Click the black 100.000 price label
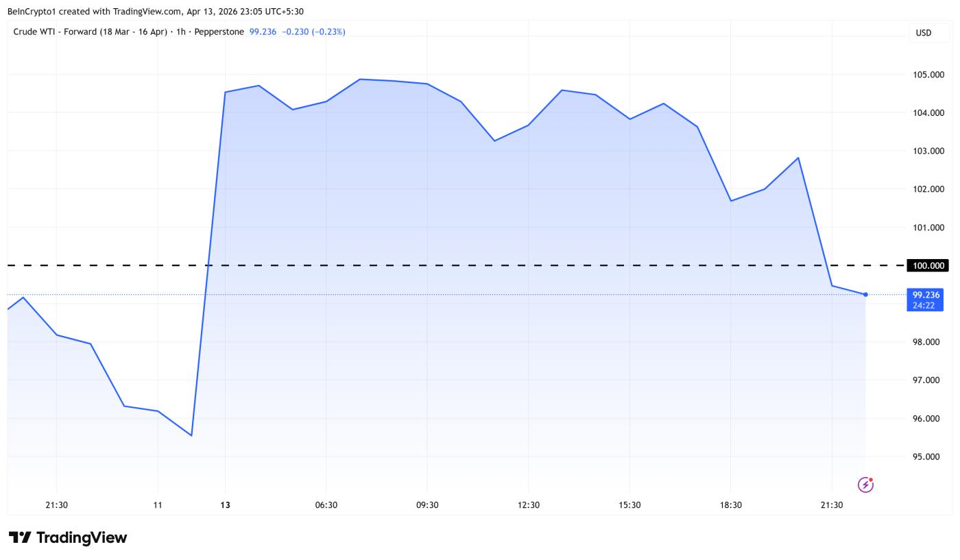The image size is (960, 560). coord(926,265)
